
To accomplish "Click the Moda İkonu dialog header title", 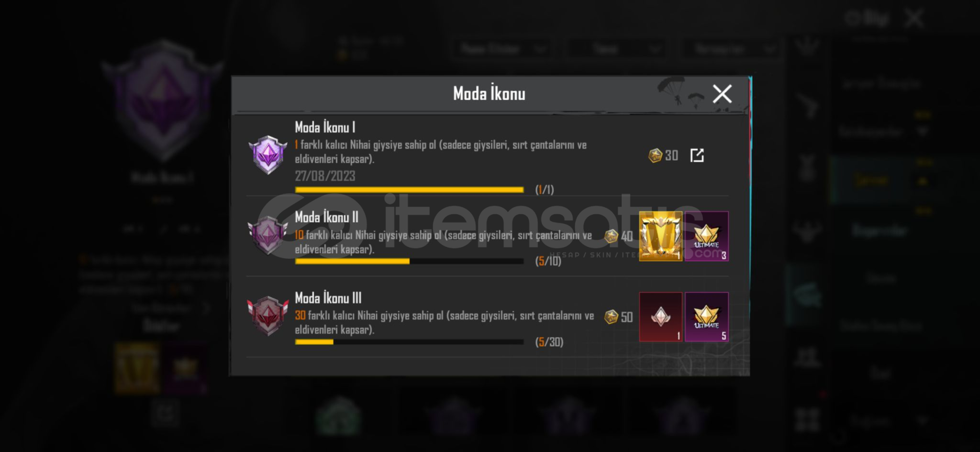I will pyautogui.click(x=489, y=93).
